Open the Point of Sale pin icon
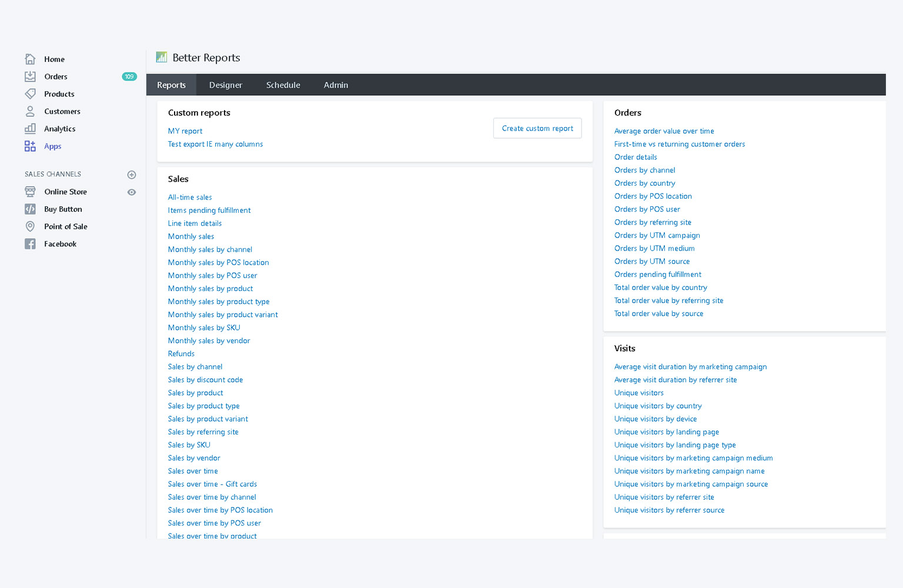 pos(30,226)
